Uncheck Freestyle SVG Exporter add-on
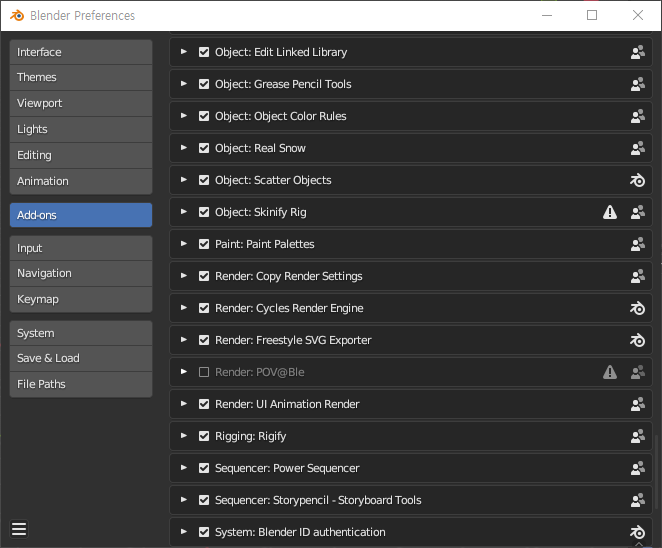The image size is (662, 548). pos(204,340)
